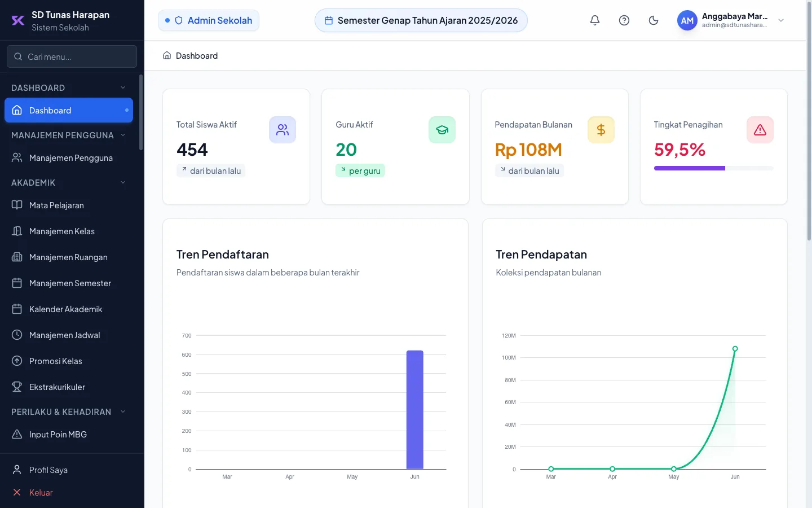Click the Cari menu search field
Screen dimensions: 812x508
coord(72,56)
